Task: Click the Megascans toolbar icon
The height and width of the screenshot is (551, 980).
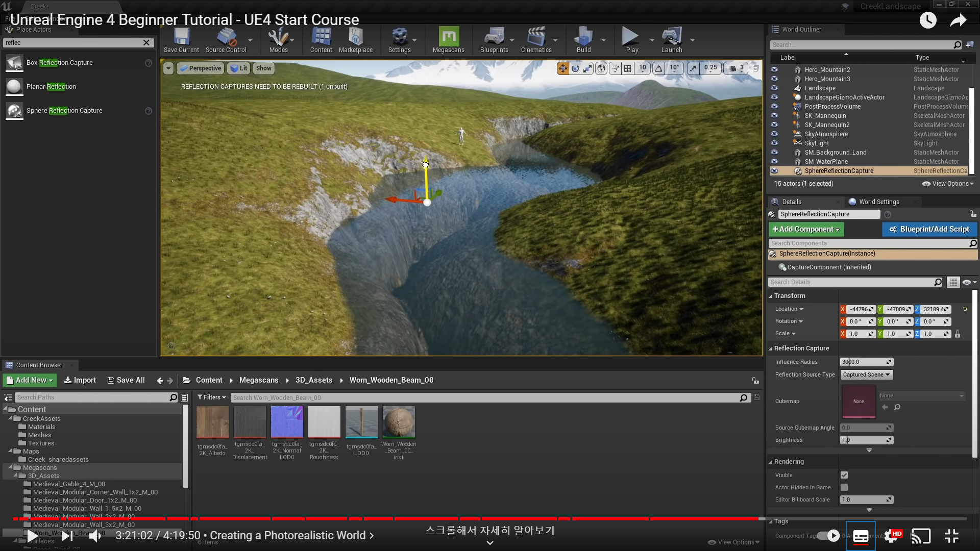Action: (x=448, y=40)
